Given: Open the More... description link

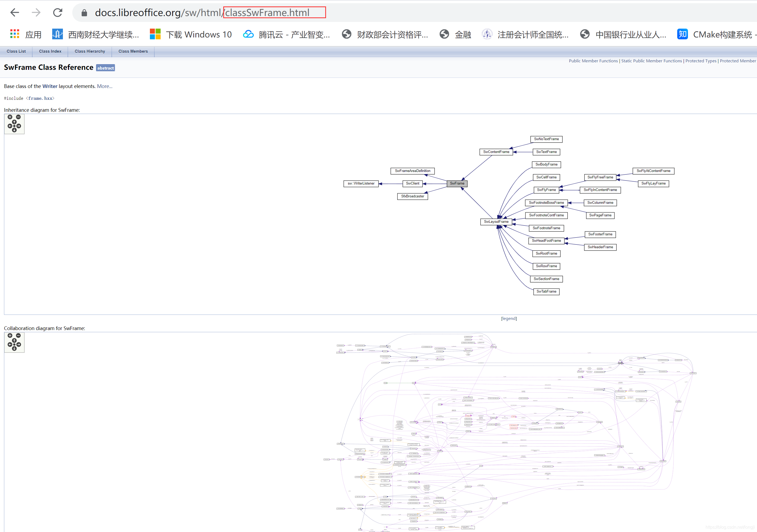Looking at the screenshot, I should pos(104,86).
